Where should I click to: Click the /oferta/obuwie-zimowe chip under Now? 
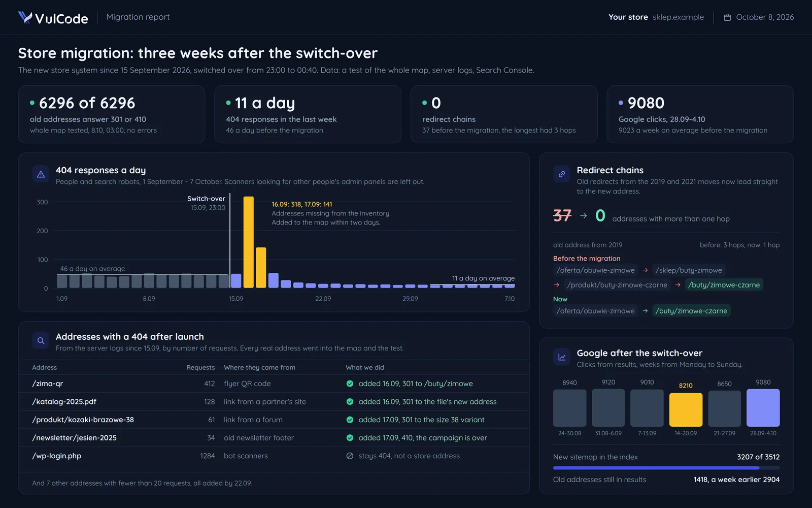[x=595, y=311]
